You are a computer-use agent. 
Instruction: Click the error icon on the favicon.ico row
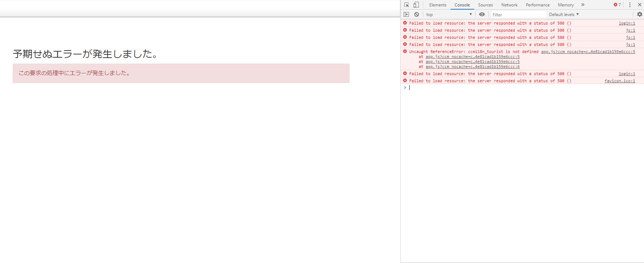pyautogui.click(x=405, y=80)
